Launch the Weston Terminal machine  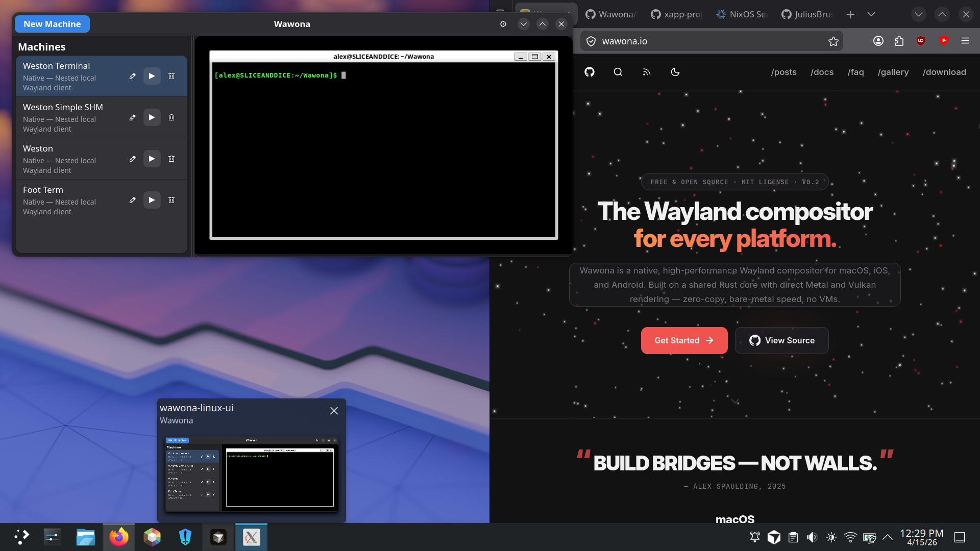[x=152, y=76]
